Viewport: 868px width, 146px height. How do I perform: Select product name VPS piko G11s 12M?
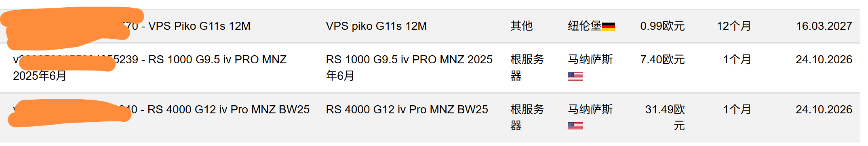point(376,26)
